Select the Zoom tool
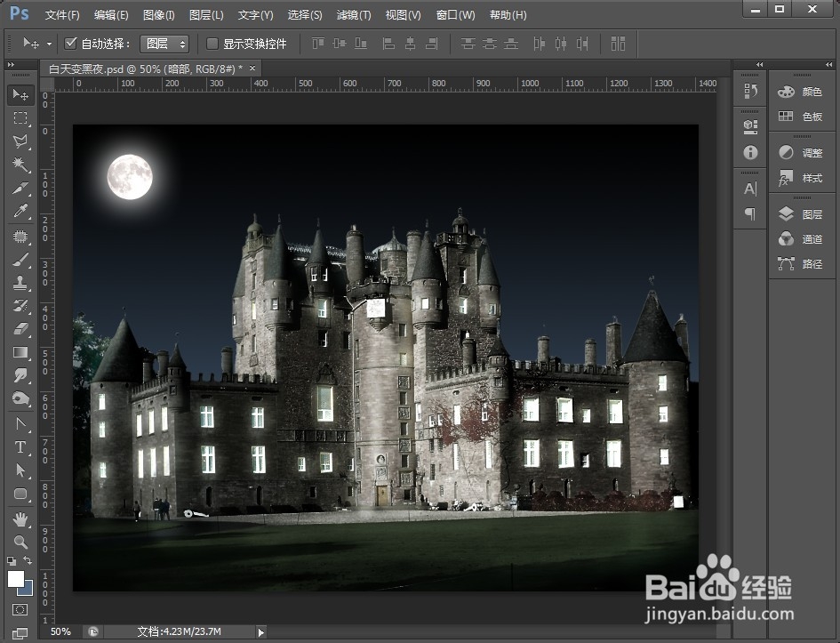 (x=20, y=542)
